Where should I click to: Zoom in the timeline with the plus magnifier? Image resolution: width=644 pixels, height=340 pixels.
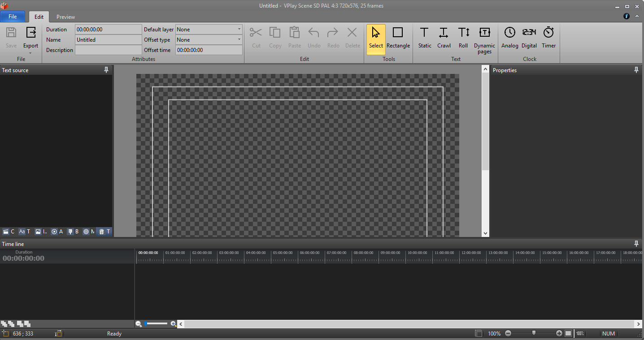[x=174, y=324]
